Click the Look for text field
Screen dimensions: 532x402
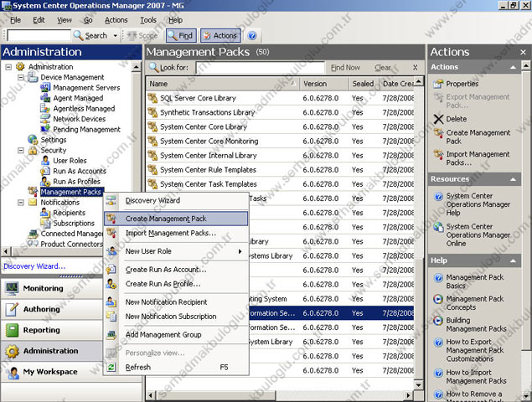(x=260, y=68)
